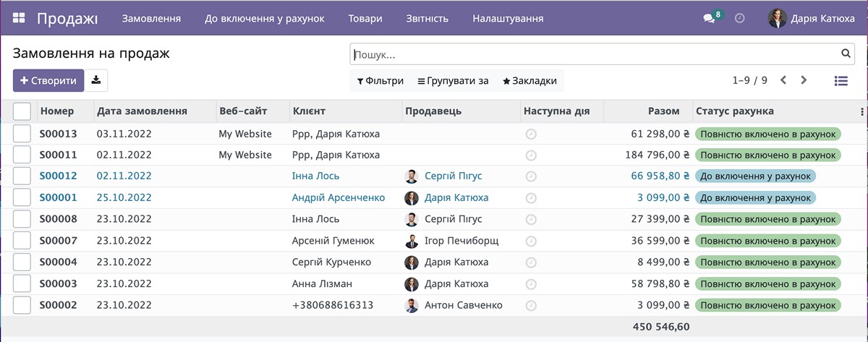
Task: Open customer link Андрій Арсенченко
Action: pyautogui.click(x=338, y=197)
